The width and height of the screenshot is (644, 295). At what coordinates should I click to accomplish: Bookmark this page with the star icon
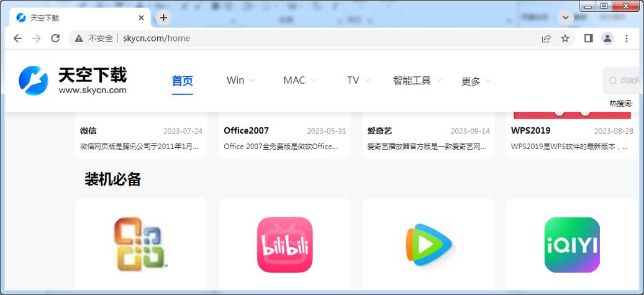click(565, 39)
